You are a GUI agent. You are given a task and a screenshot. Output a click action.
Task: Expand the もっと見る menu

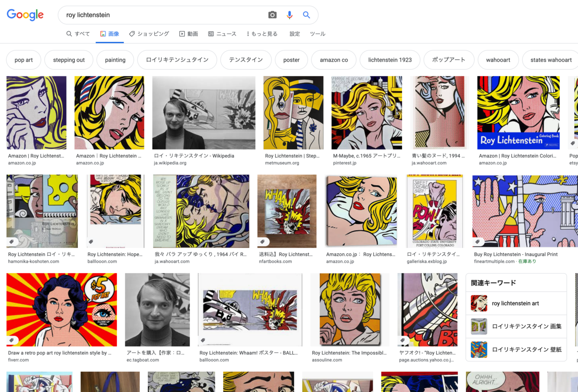[x=262, y=34]
